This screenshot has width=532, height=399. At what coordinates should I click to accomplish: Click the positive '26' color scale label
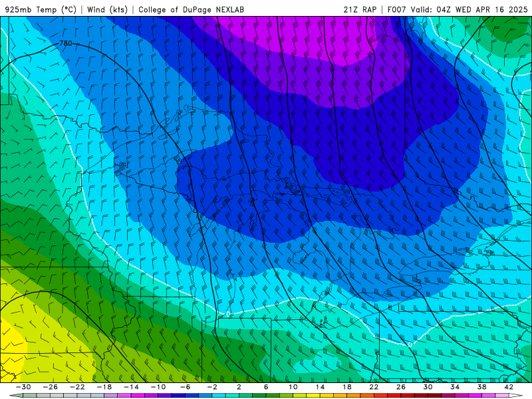tap(401, 387)
